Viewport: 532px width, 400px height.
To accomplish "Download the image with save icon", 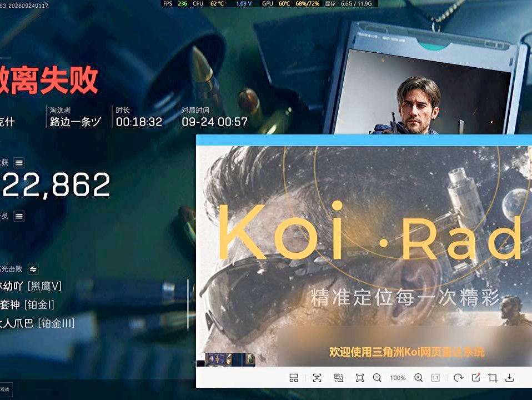I will [510, 378].
